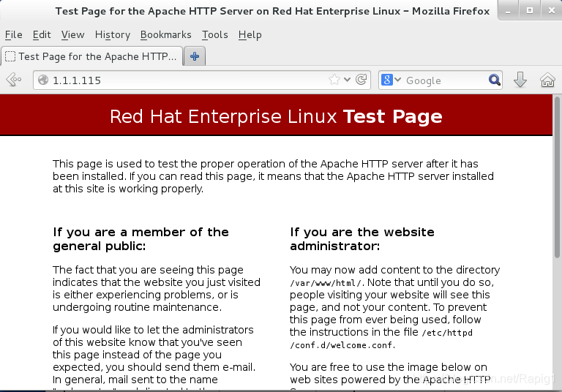
Task: Click the globe site identity icon
Action: point(43,80)
